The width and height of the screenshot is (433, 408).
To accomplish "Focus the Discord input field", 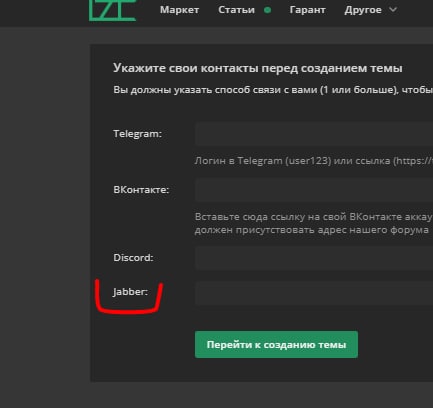I will (x=314, y=258).
